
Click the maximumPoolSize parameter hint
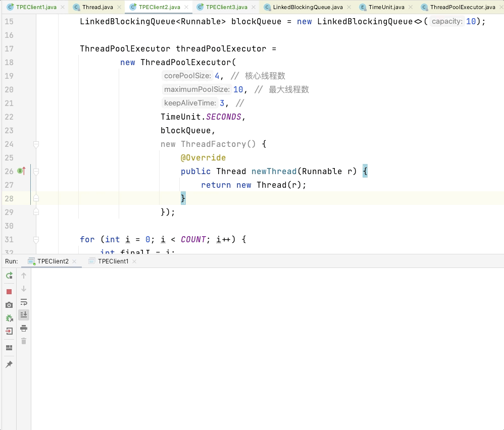point(197,89)
